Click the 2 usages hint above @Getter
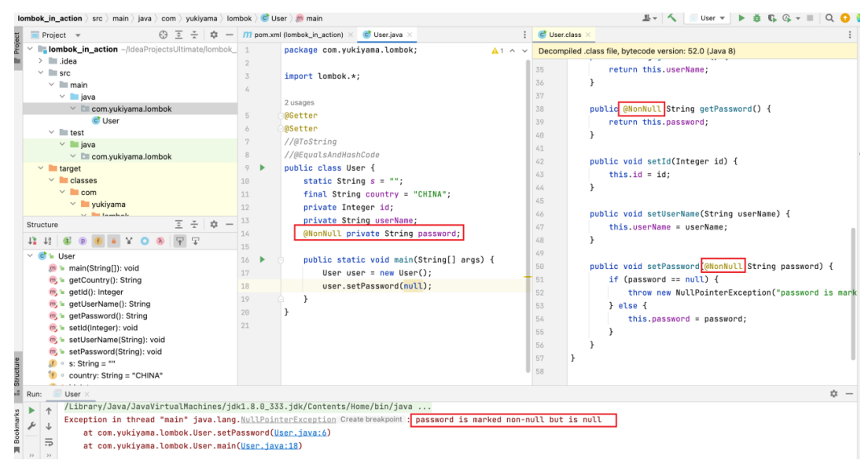 (299, 102)
